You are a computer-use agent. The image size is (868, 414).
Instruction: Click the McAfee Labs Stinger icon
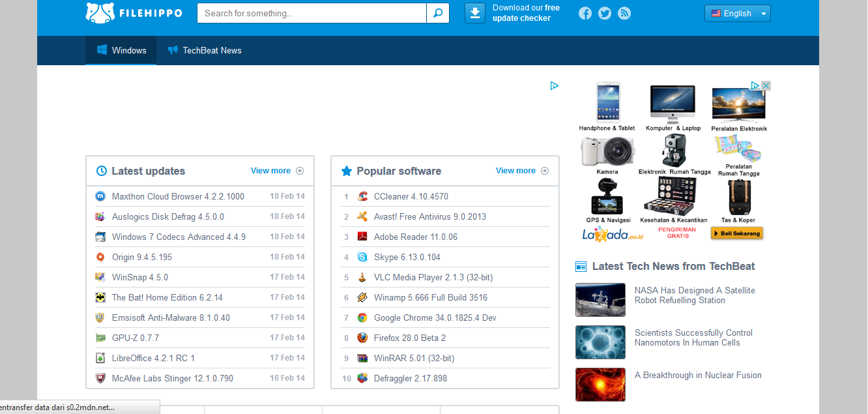coord(100,378)
